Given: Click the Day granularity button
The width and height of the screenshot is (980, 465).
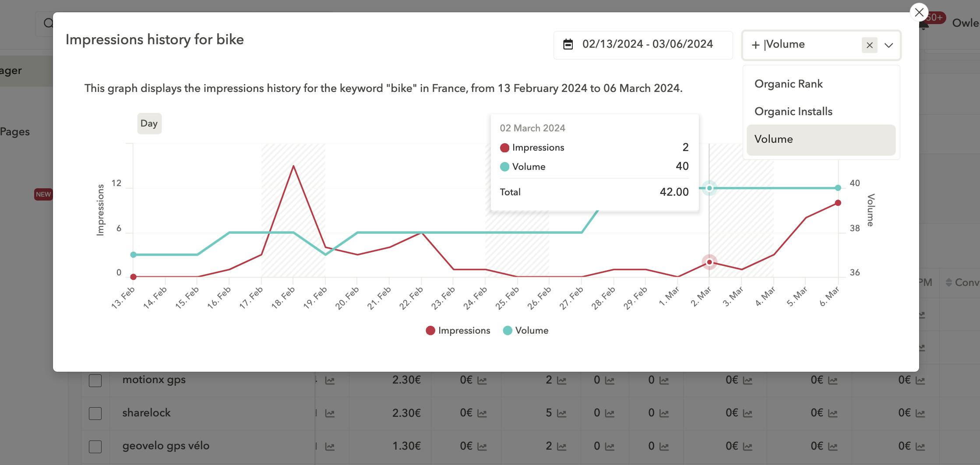Looking at the screenshot, I should pyautogui.click(x=149, y=123).
